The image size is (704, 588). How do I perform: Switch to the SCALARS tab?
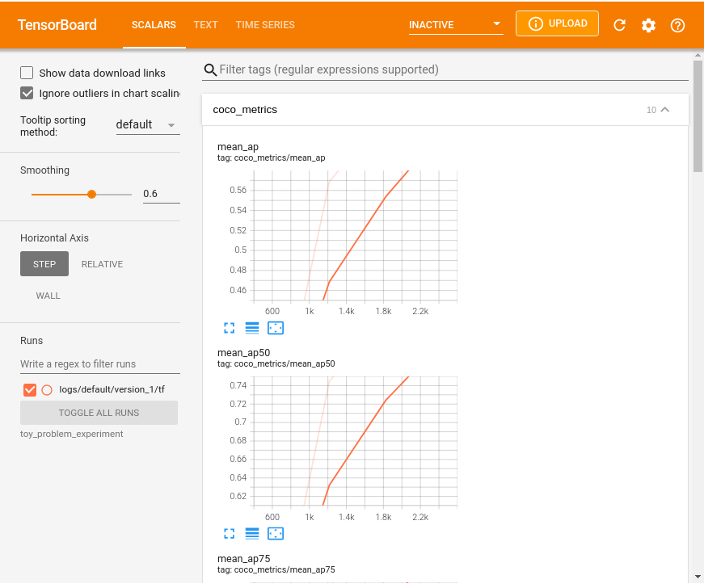154,25
